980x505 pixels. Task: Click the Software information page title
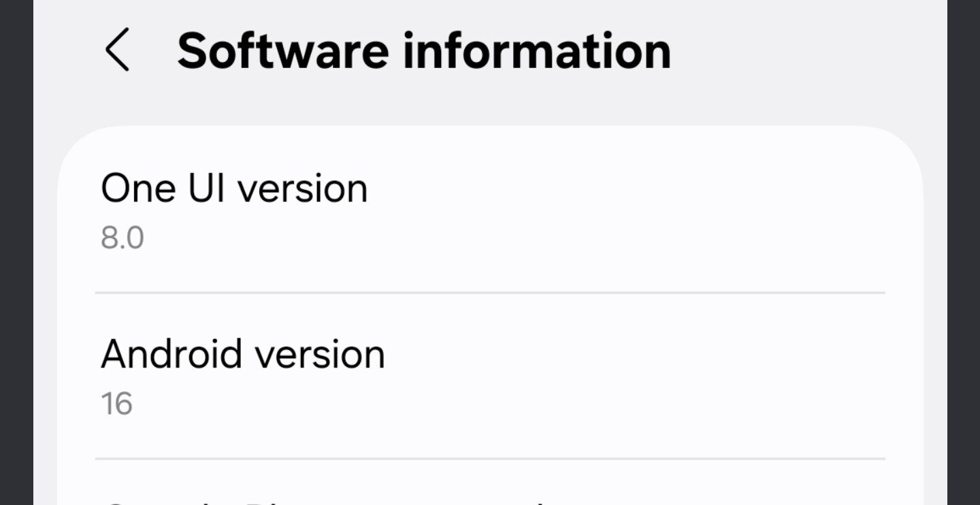point(423,51)
